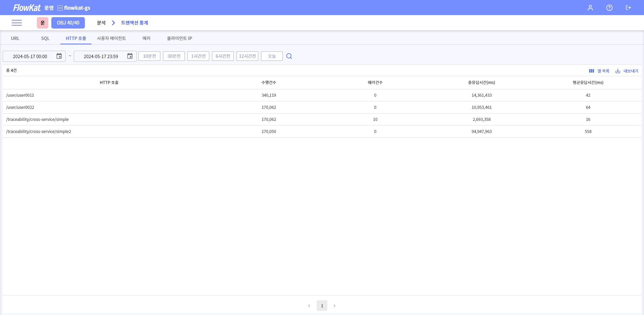Click the start date input field
This screenshot has height=315, width=644.
30,56
